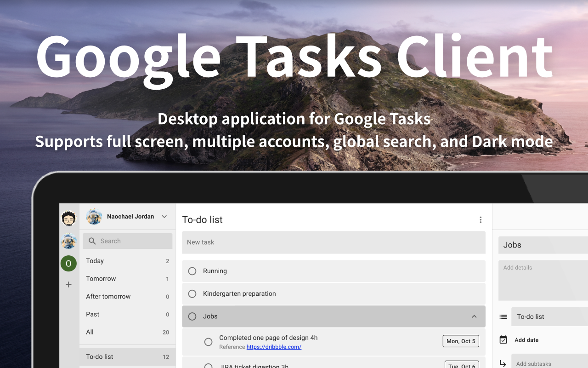Click the Search field in sidebar

127,241
